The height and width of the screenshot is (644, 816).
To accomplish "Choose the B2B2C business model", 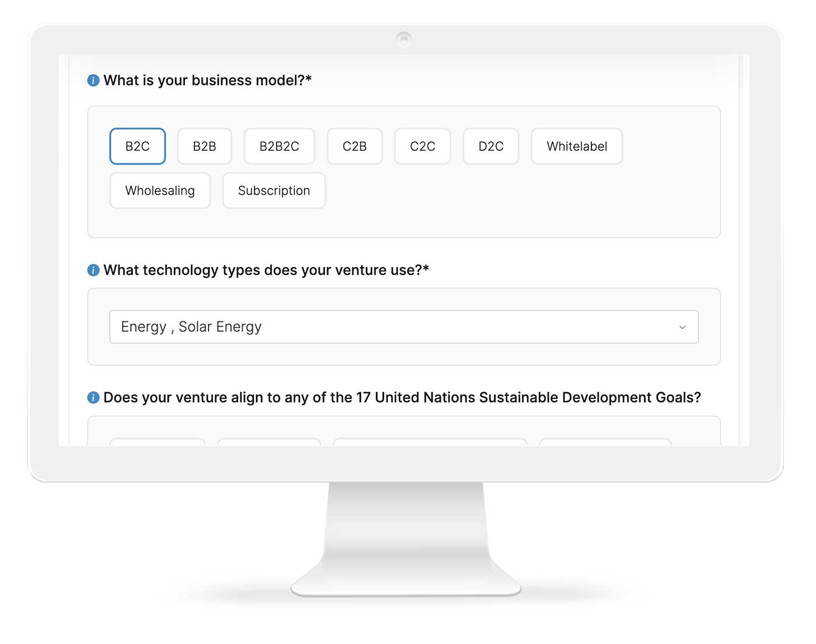I will 279,146.
